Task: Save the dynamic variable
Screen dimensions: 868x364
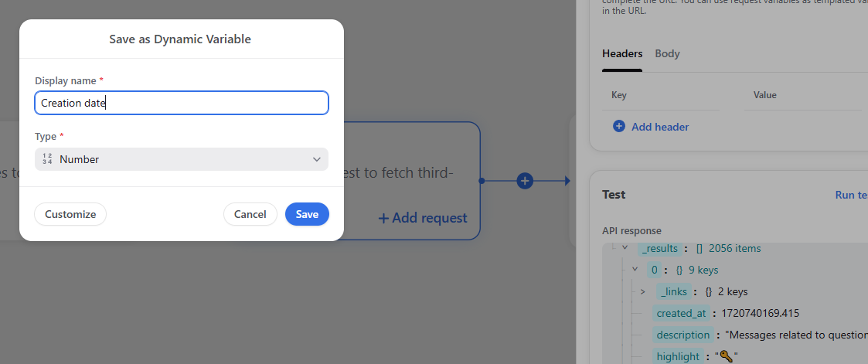Action: pyautogui.click(x=307, y=214)
